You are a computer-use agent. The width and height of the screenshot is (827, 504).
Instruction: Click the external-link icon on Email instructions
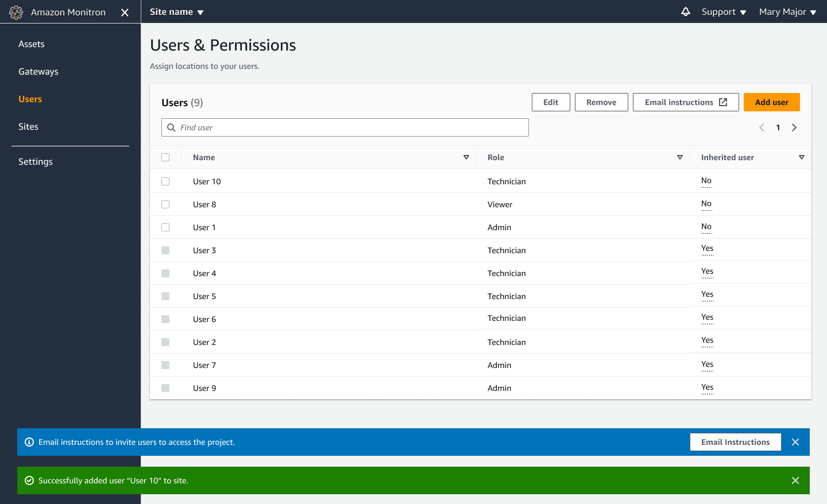(722, 102)
